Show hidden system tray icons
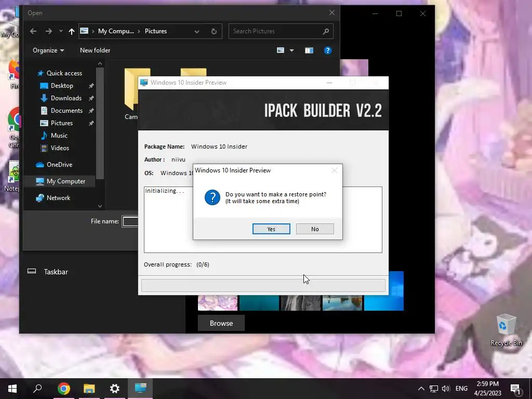This screenshot has width=532, height=399. coord(421,389)
